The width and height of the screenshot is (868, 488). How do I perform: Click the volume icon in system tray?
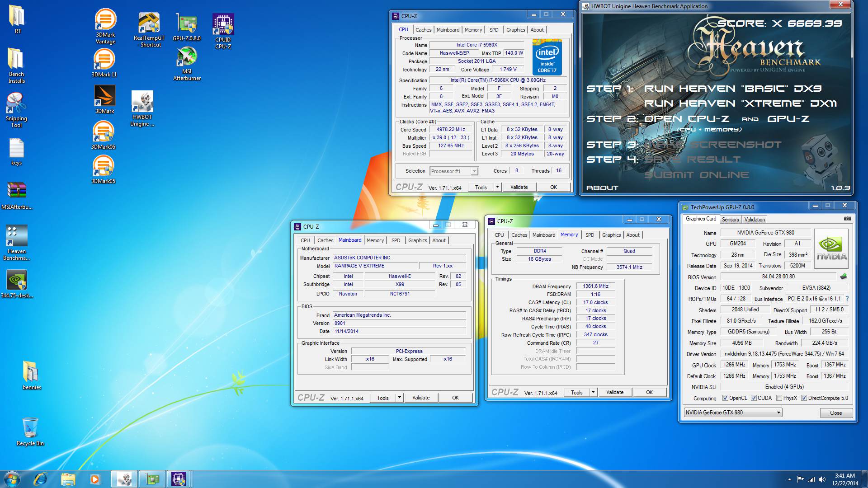822,479
